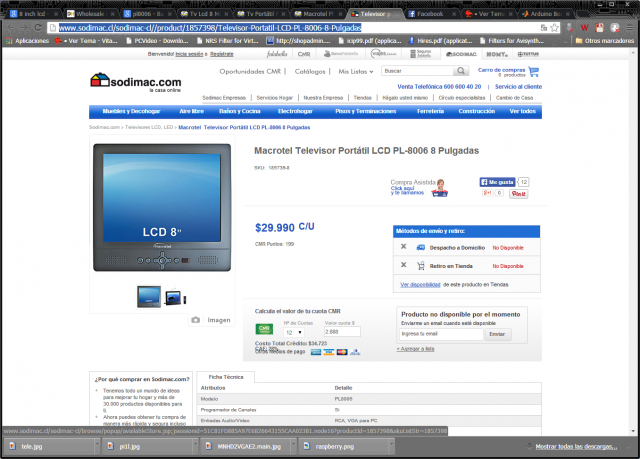Screen dimensions: 640x459
Task: Click the Regístrate link
Action: pyautogui.click(x=222, y=54)
